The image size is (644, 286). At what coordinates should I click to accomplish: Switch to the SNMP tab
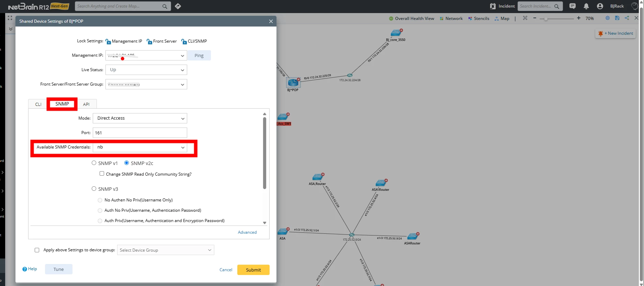pyautogui.click(x=62, y=104)
